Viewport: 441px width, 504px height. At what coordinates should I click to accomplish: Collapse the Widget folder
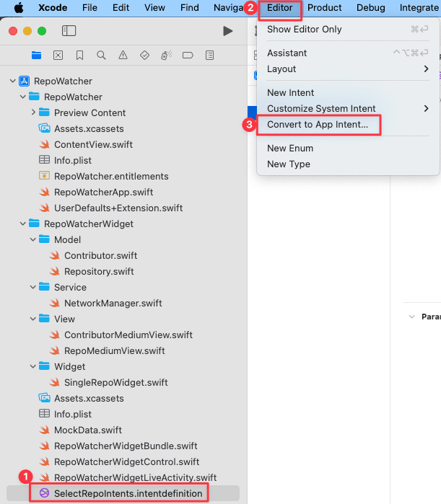click(33, 366)
